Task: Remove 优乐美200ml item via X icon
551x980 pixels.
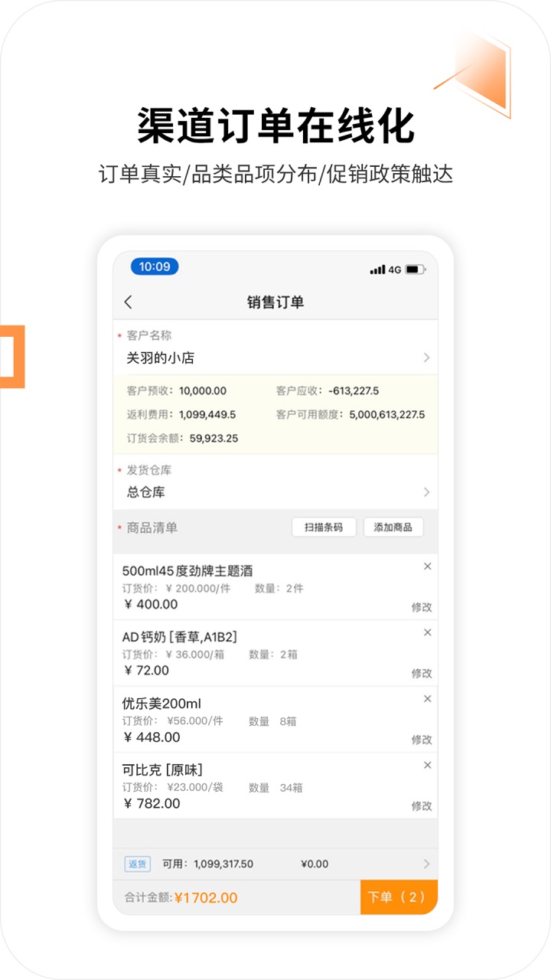Action: 427,699
